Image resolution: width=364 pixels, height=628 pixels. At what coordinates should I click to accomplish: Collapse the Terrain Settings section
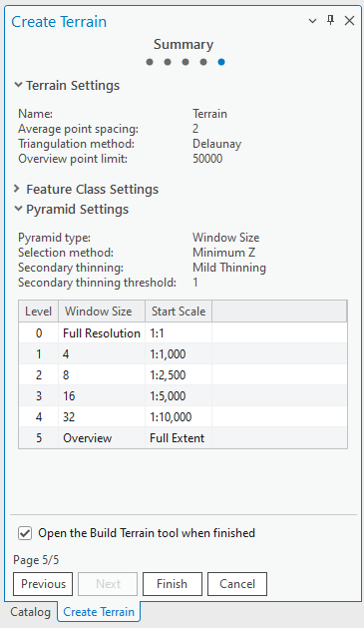click(18, 85)
